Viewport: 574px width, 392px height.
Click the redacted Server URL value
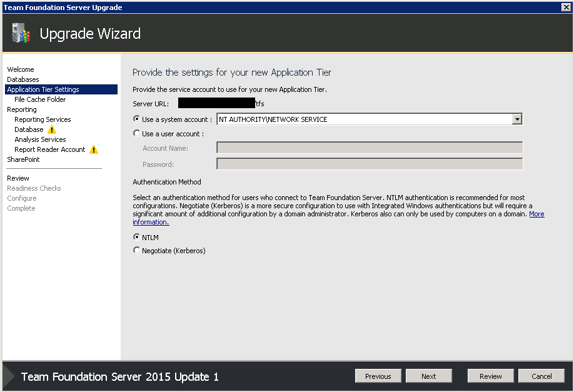point(217,103)
